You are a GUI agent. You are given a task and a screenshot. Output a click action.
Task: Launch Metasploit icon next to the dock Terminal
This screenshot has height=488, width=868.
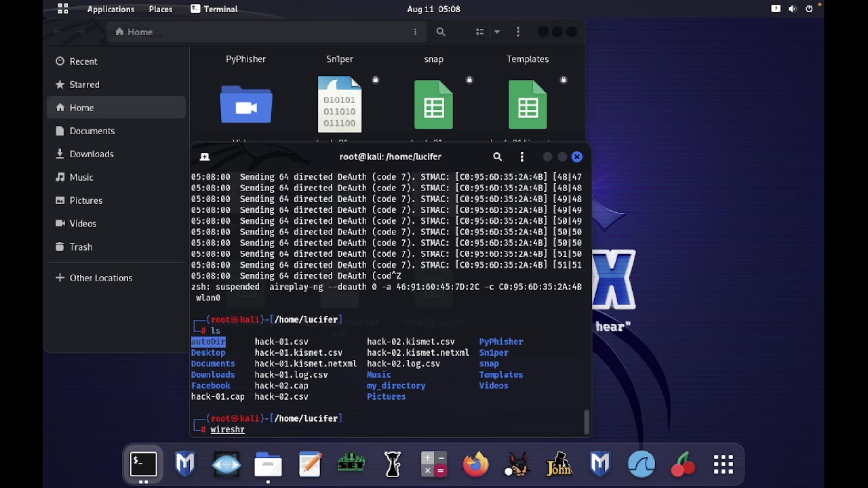[185, 464]
